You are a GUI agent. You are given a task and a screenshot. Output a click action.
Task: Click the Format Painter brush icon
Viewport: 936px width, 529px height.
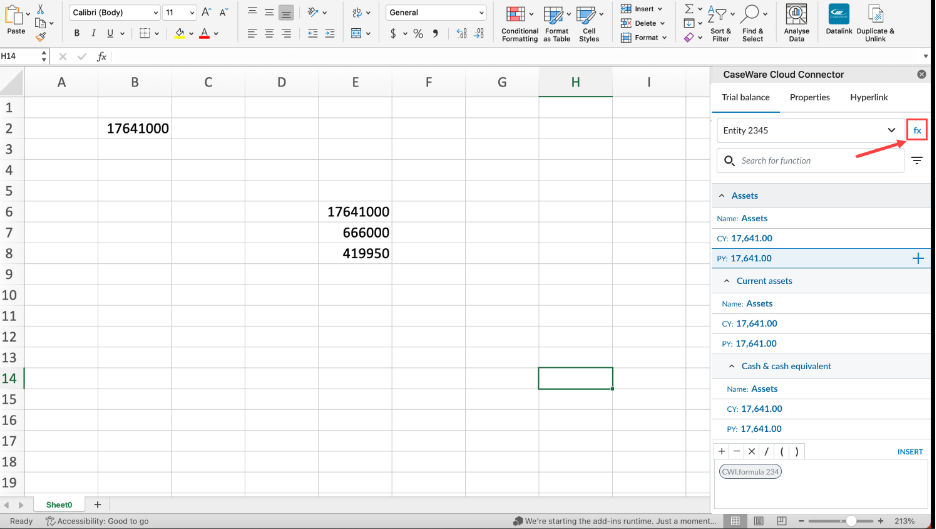[40, 37]
